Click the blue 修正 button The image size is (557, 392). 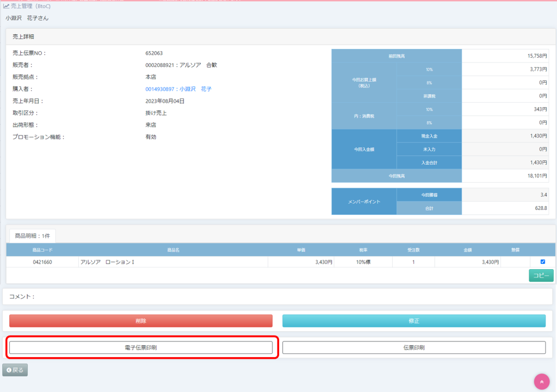point(414,321)
